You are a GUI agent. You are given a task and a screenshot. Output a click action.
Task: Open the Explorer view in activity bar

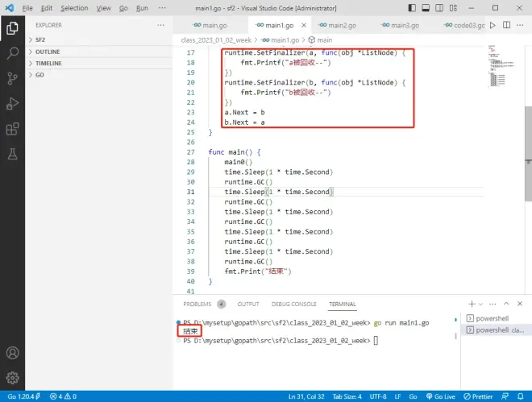coord(12,28)
